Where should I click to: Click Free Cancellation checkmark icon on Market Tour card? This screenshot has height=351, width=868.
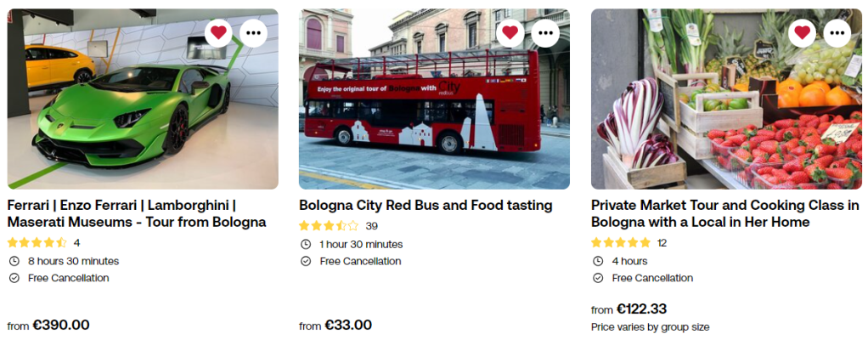pos(598,278)
